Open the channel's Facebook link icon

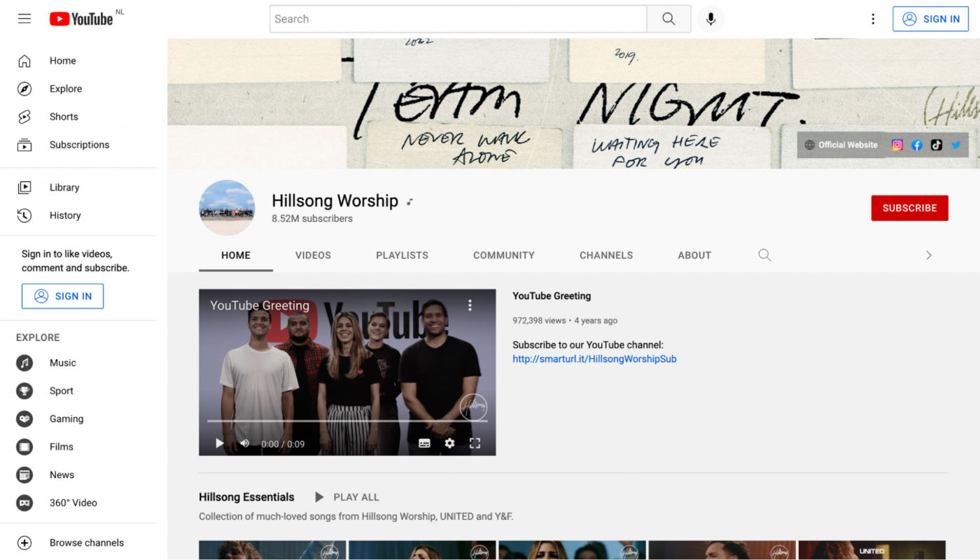click(x=916, y=145)
